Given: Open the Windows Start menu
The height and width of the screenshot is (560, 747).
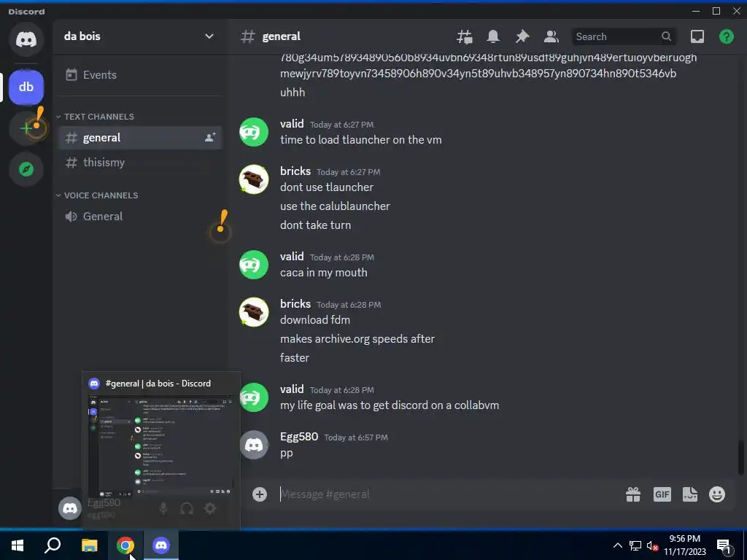Looking at the screenshot, I should (18, 545).
